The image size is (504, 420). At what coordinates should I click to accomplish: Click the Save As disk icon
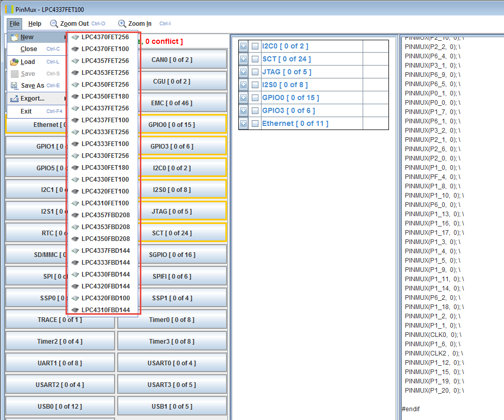(14, 86)
